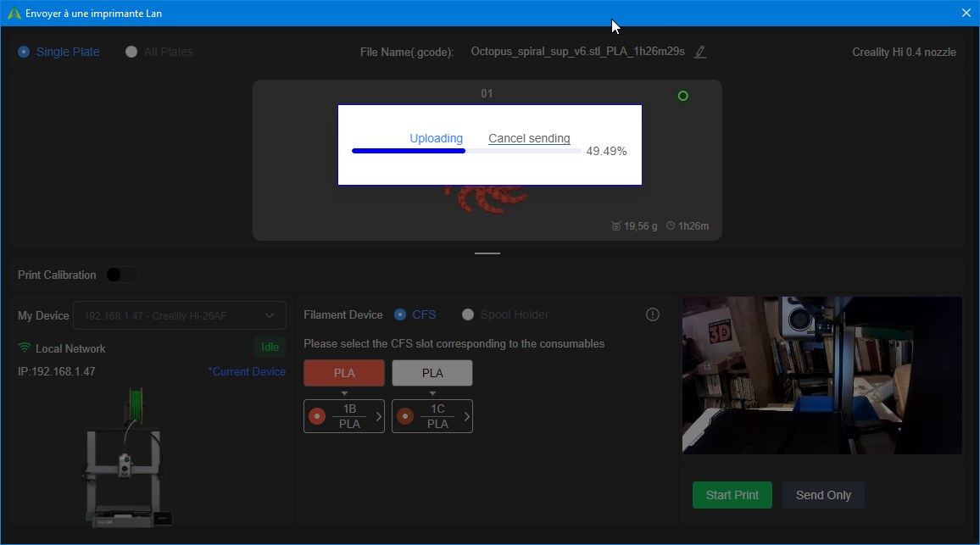The image size is (980, 545).
Task: Click the printer illustration with green spool
Action: (127, 458)
